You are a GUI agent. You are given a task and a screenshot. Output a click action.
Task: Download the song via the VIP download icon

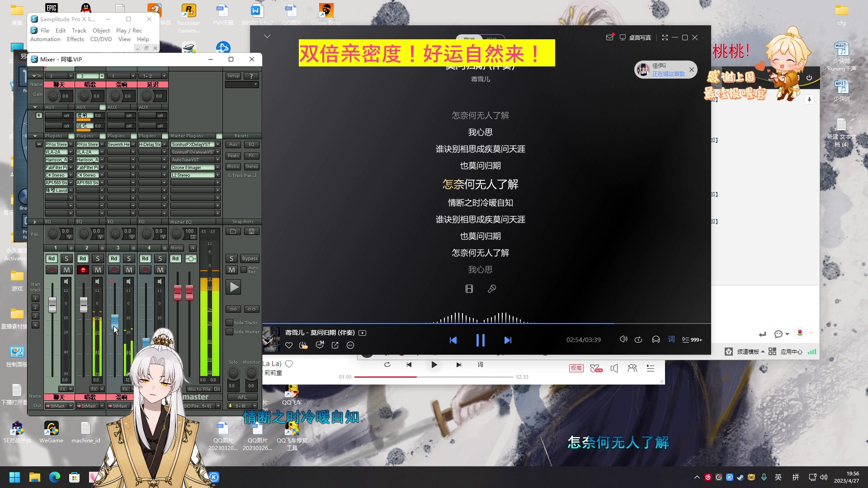pos(303,345)
